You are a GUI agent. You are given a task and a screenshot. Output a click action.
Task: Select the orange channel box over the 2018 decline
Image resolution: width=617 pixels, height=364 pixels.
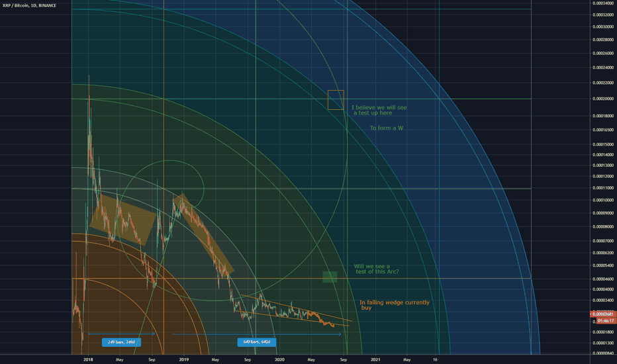[122, 219]
